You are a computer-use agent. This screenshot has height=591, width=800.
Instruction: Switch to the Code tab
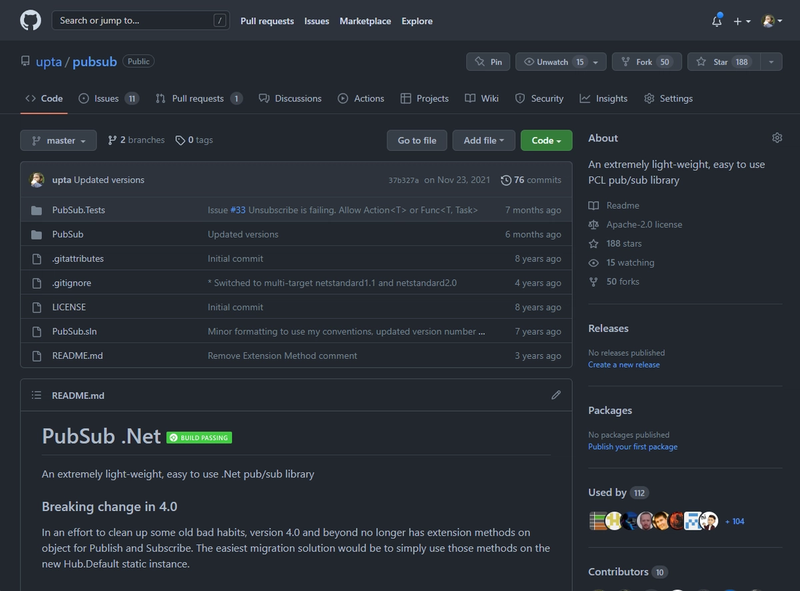[x=44, y=98]
